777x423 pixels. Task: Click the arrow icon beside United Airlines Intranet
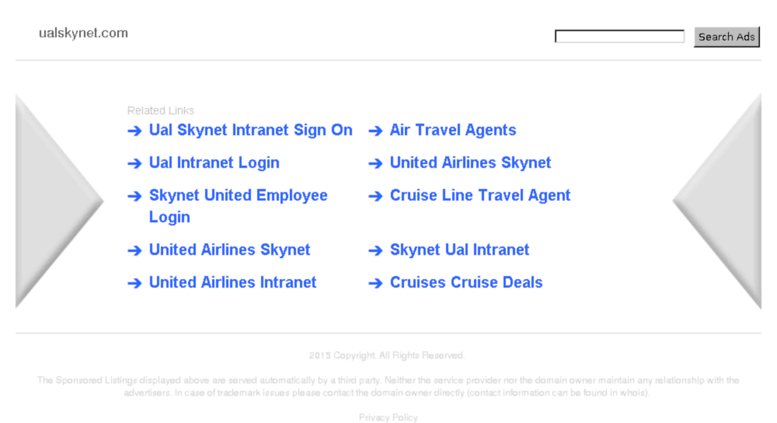click(x=134, y=284)
